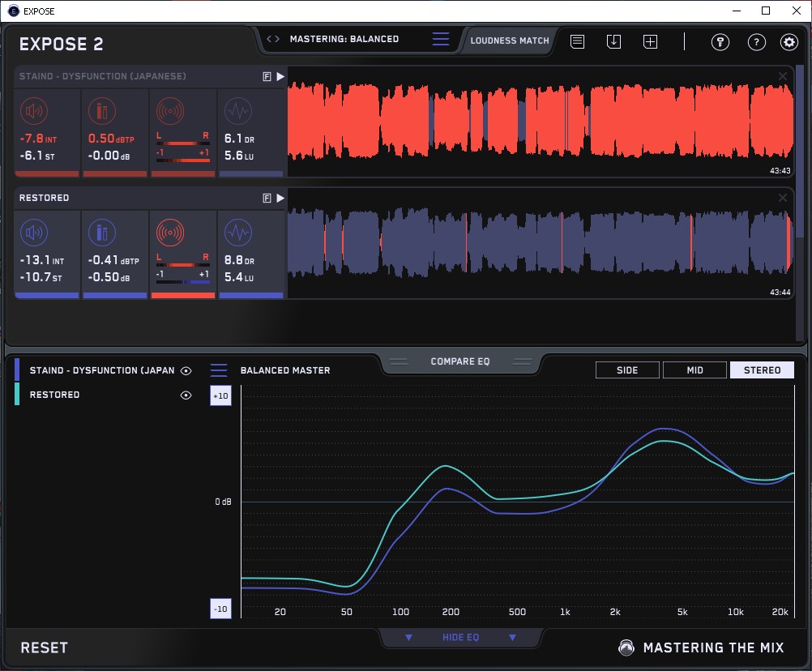The width and height of the screenshot is (812, 671).
Task: Click the export download icon in toolbar
Action: 613,41
